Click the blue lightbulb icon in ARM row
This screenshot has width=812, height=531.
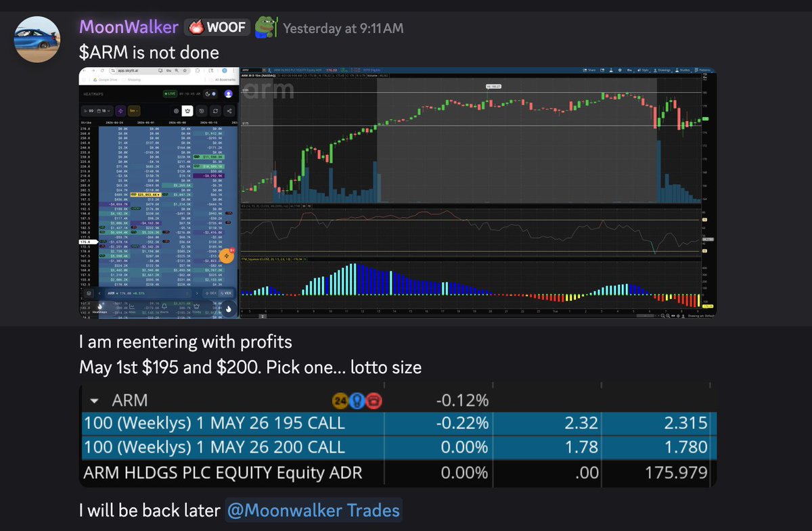tap(357, 400)
